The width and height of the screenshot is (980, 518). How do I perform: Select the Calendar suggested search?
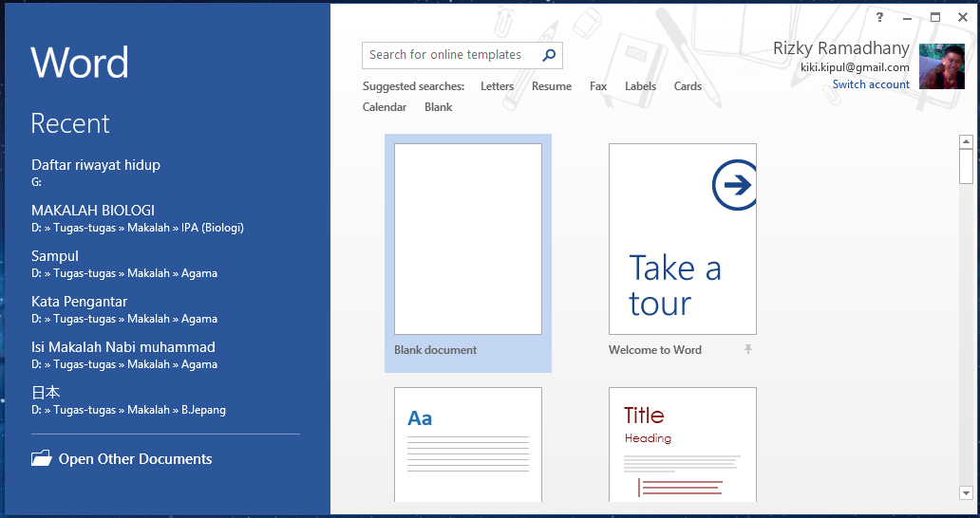tap(385, 106)
